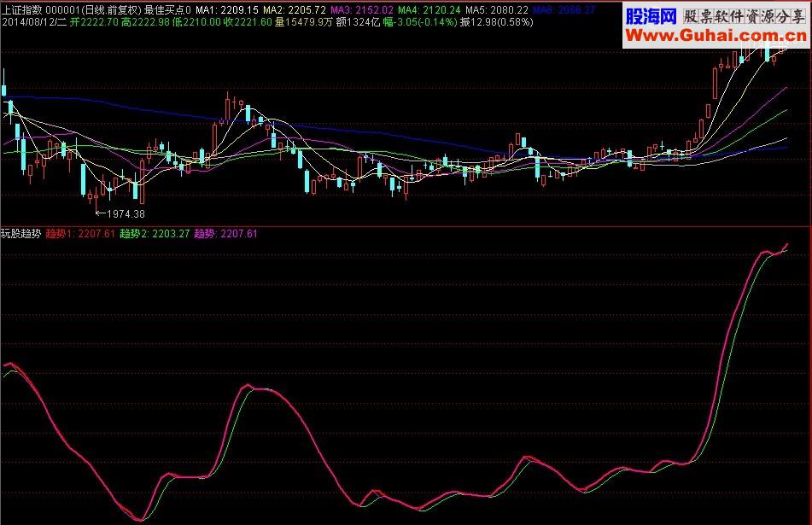Screen dimensions: 812x525
Task: Select the 玩股趋势 indicator name
Action: click(x=20, y=234)
